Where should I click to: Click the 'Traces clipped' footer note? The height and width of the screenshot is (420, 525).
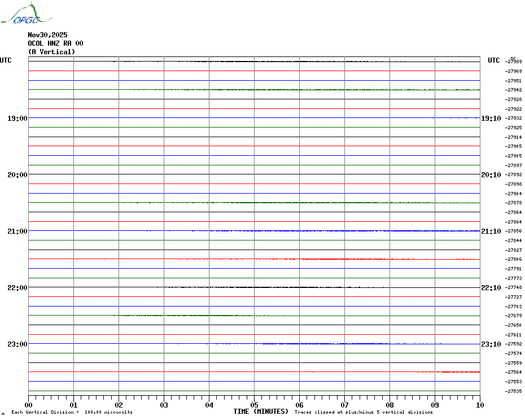pos(364,413)
